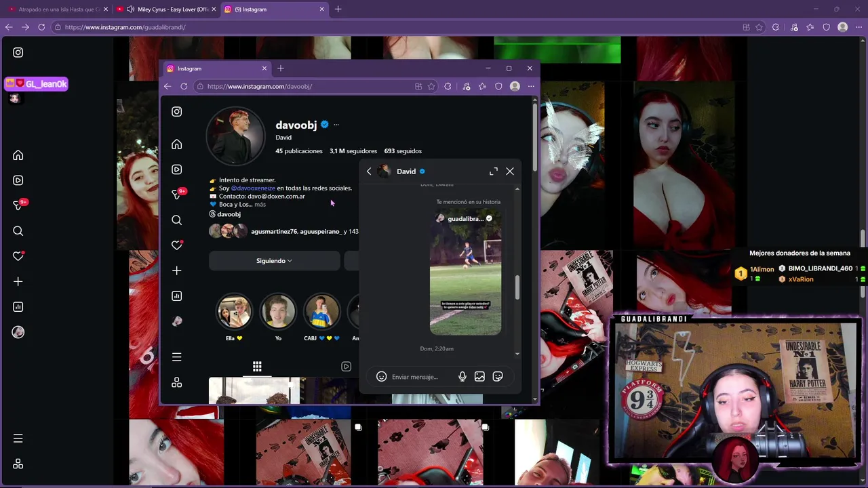Select the '(9) Instagram' browser tab

pos(275,9)
